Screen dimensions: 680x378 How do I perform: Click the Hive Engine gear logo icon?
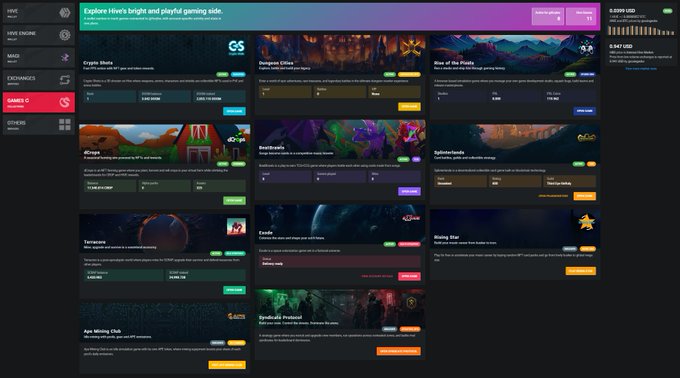65,35
